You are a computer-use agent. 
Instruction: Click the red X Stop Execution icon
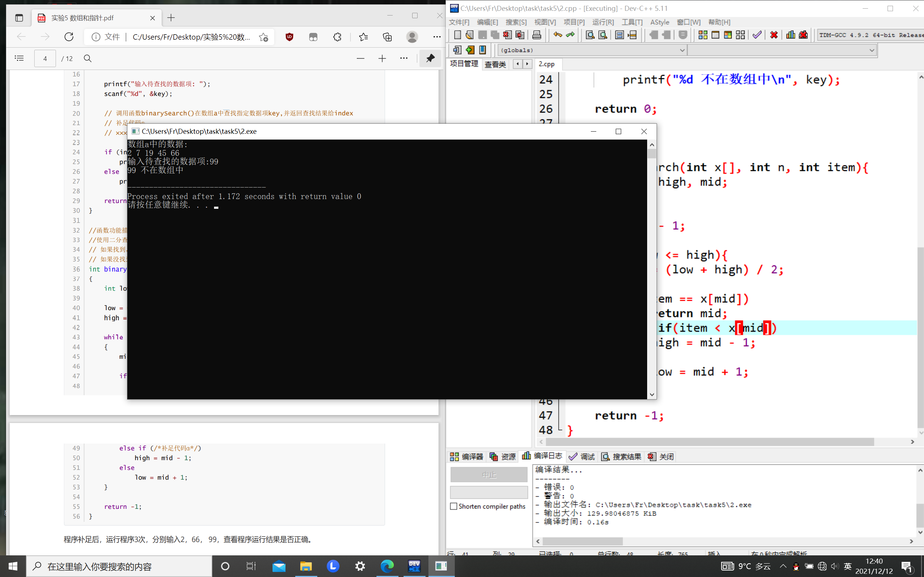[x=774, y=35]
